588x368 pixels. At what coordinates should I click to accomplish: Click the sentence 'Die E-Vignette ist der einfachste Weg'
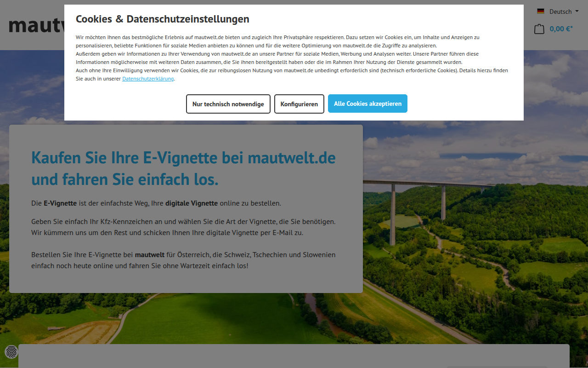coord(156,203)
